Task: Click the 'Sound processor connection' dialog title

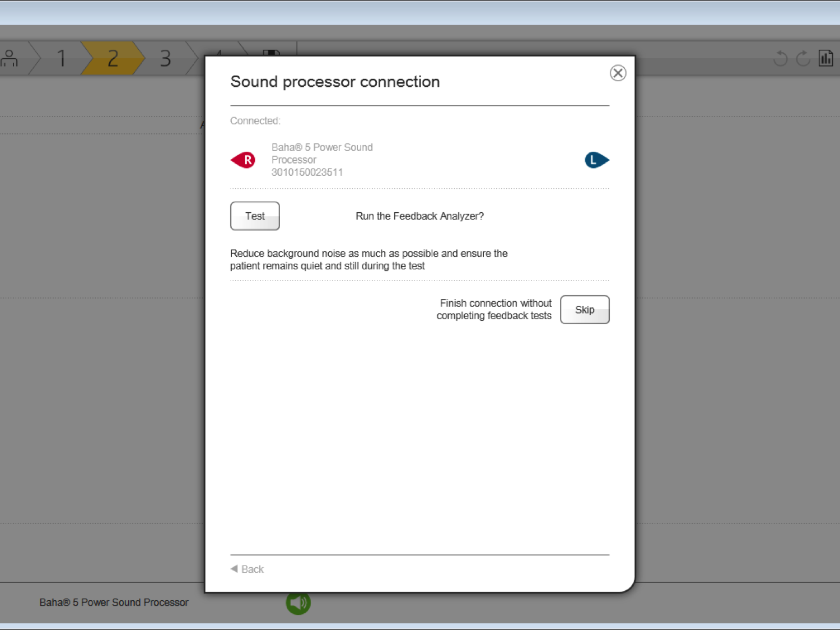Action: [x=335, y=82]
